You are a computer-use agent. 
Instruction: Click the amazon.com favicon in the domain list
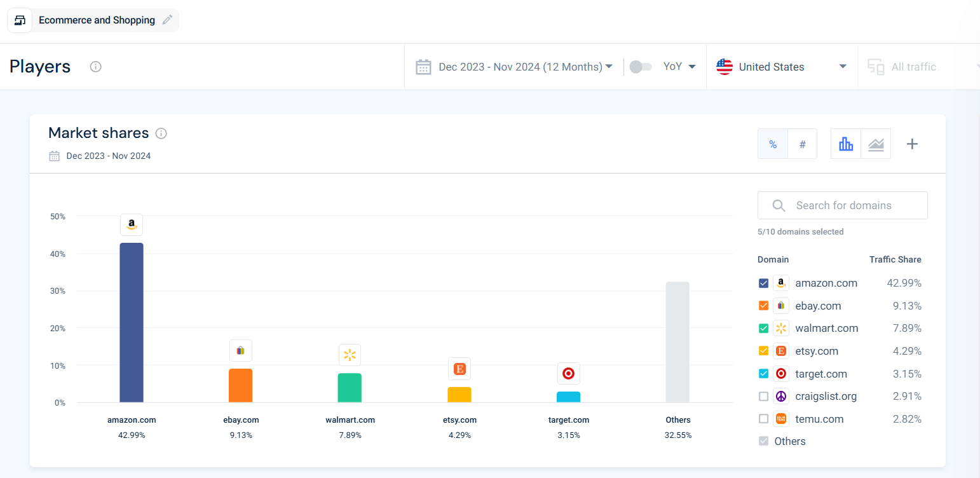click(x=781, y=283)
